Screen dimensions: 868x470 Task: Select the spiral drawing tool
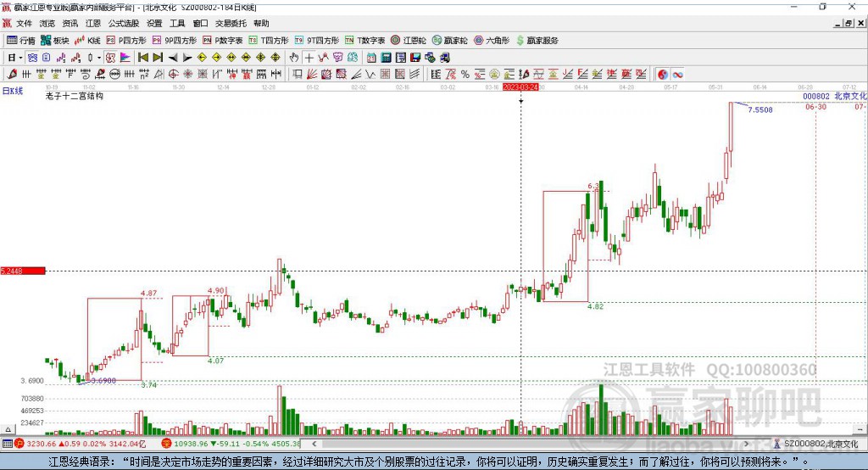pyautogui.click(x=86, y=75)
